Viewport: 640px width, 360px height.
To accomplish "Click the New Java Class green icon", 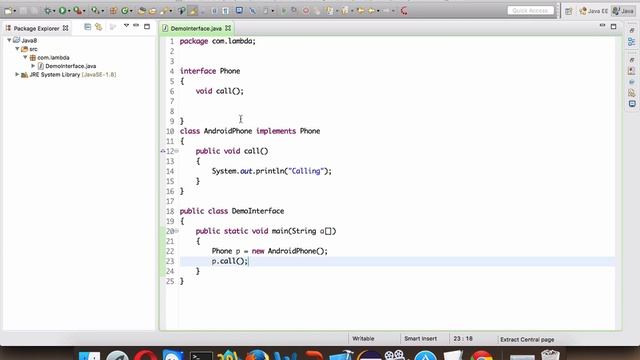I will pyautogui.click(x=124, y=11).
